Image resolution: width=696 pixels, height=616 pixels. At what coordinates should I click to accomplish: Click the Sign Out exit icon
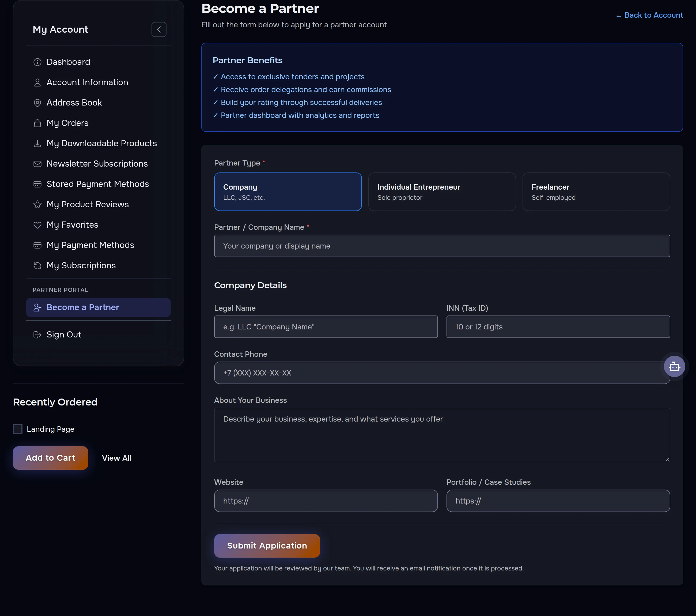(x=37, y=335)
